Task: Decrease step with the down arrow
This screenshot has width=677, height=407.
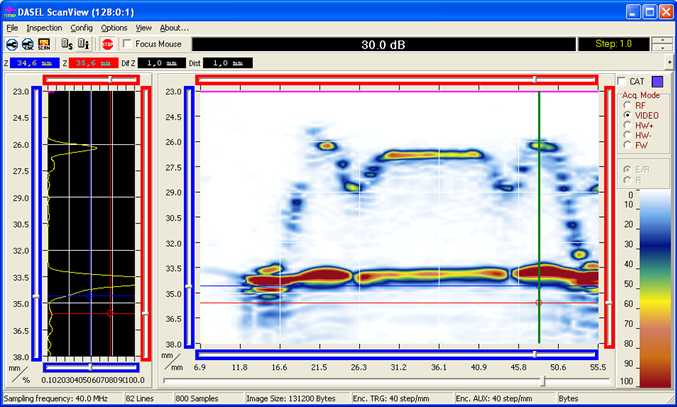Action: 662,49
